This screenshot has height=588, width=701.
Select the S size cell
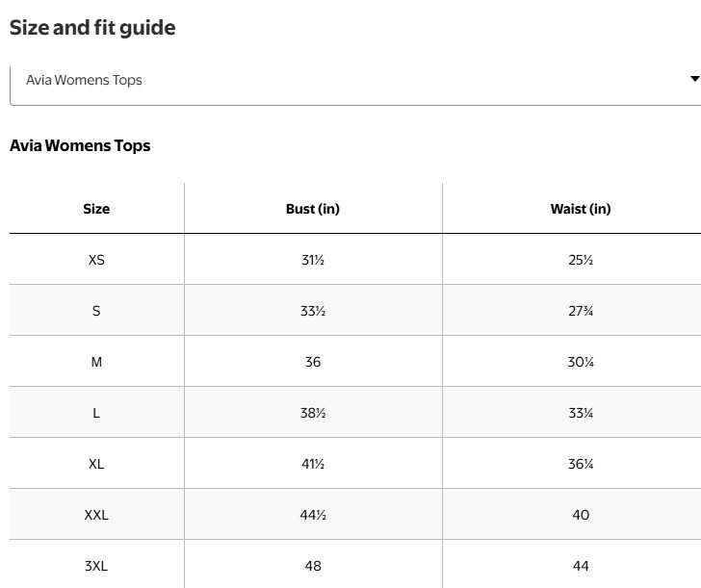(x=96, y=311)
